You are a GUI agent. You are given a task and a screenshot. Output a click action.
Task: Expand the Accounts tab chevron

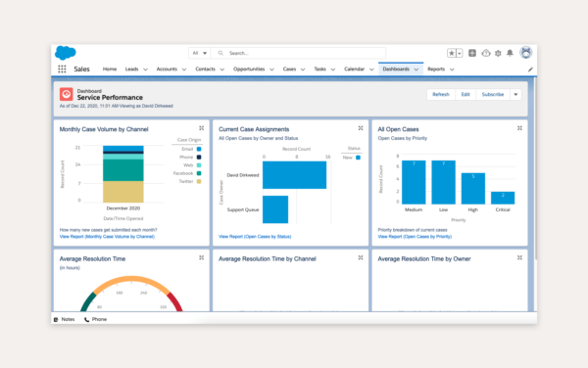tap(184, 69)
